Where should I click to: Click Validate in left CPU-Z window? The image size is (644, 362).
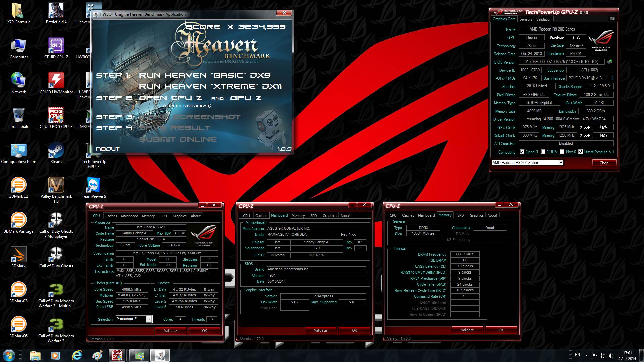(x=170, y=331)
